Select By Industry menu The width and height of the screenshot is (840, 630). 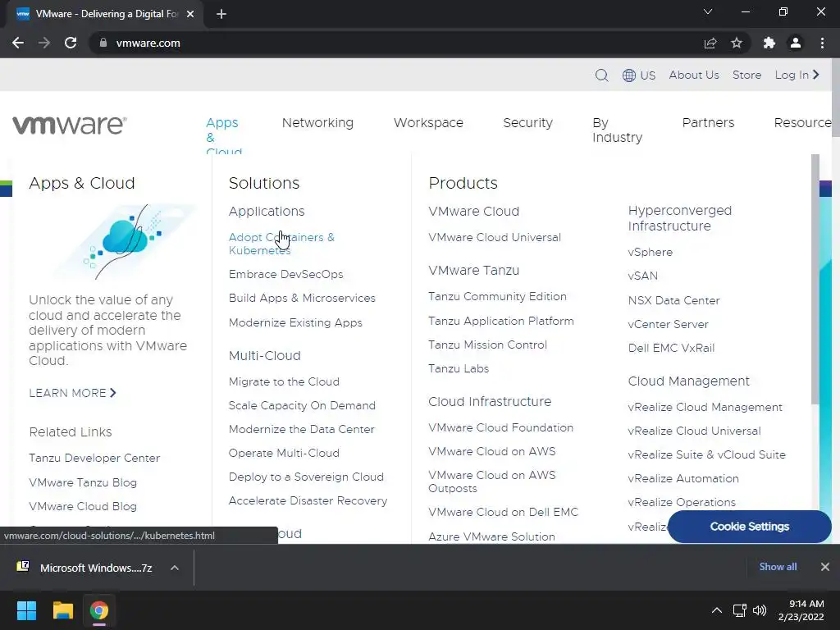tap(617, 130)
